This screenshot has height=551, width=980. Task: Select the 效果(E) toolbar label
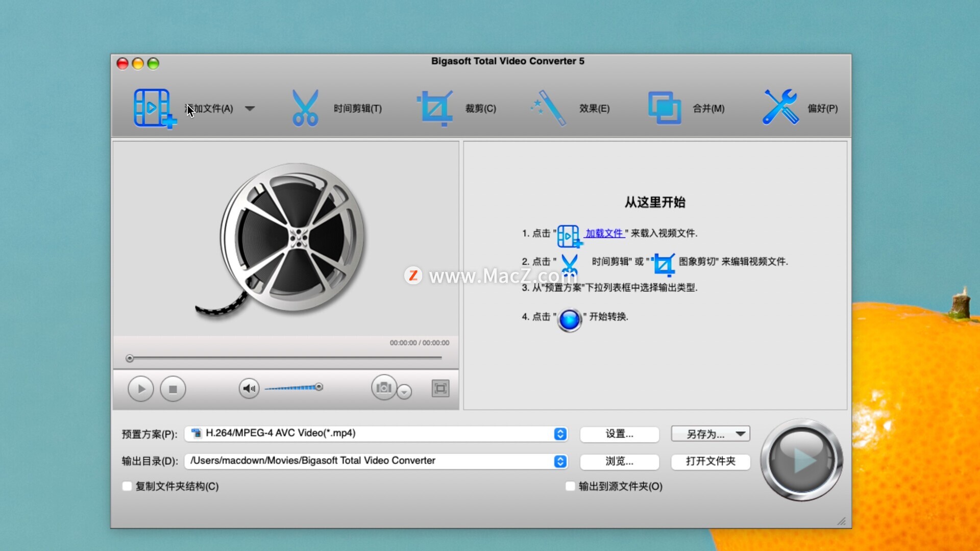[x=594, y=108]
